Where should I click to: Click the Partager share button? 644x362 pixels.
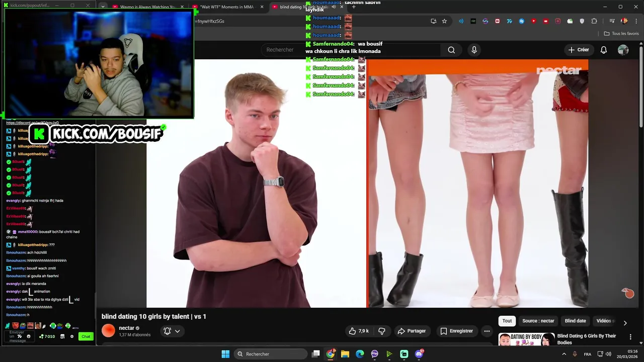(412, 331)
